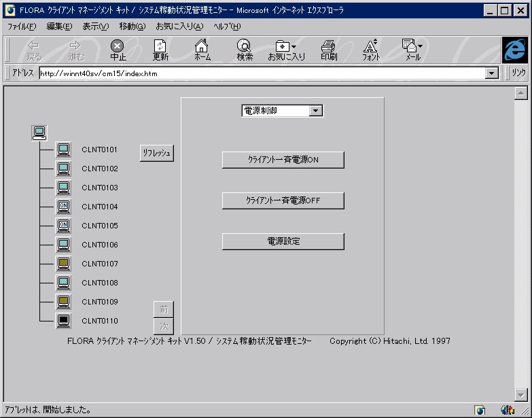Go to ホーム (Home) page
The width and height of the screenshot is (532, 418).
point(202,50)
